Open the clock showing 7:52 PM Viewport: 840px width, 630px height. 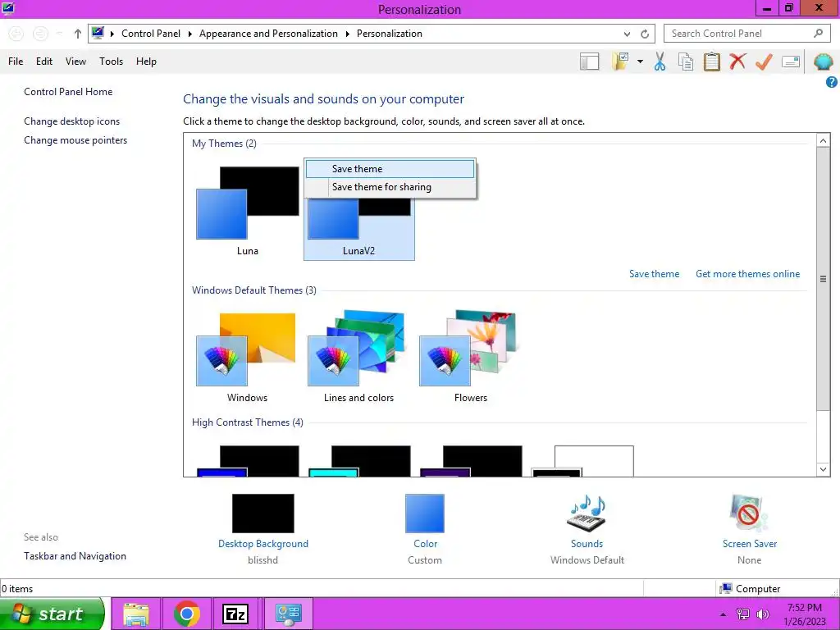pos(805,614)
